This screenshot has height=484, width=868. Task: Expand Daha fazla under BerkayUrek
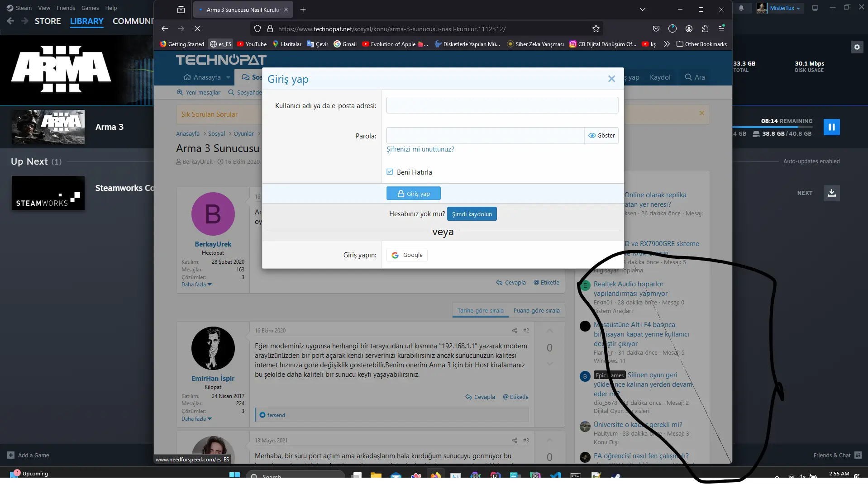pos(196,285)
